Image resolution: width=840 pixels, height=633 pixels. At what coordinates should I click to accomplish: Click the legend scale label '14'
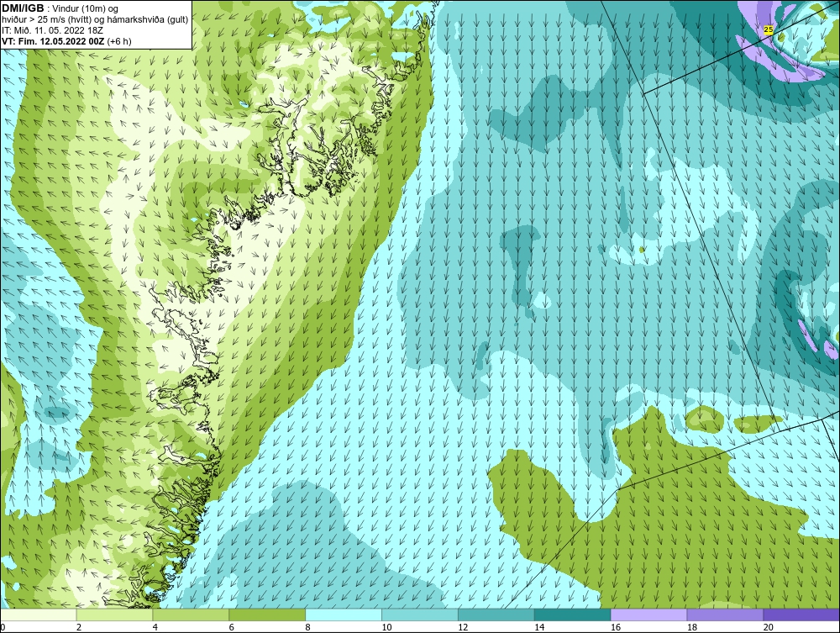[x=539, y=627]
